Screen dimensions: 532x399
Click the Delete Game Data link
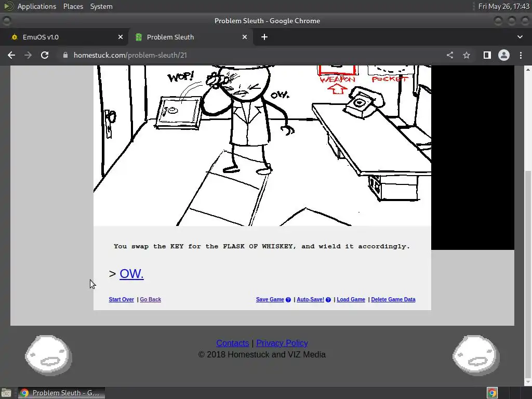pyautogui.click(x=393, y=299)
